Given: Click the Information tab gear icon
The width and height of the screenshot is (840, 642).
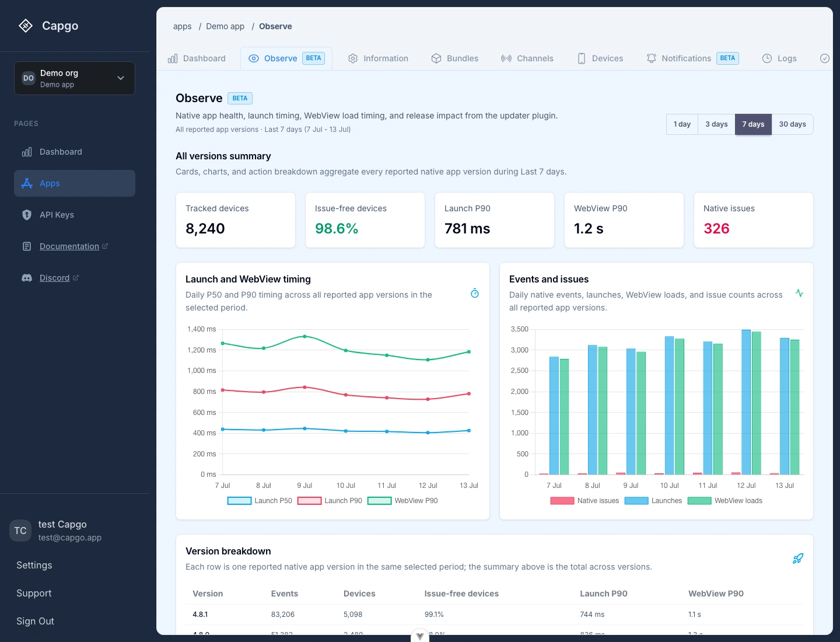Looking at the screenshot, I should pos(353,58).
